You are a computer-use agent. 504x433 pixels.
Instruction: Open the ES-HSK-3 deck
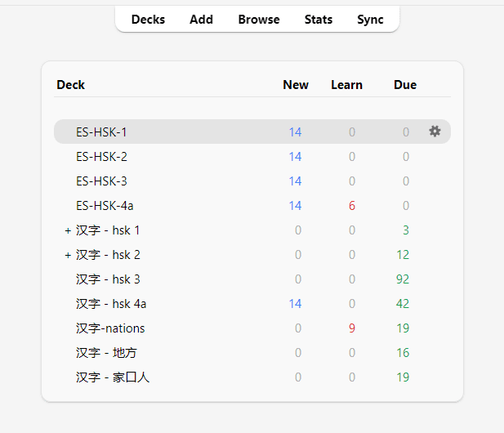click(101, 181)
